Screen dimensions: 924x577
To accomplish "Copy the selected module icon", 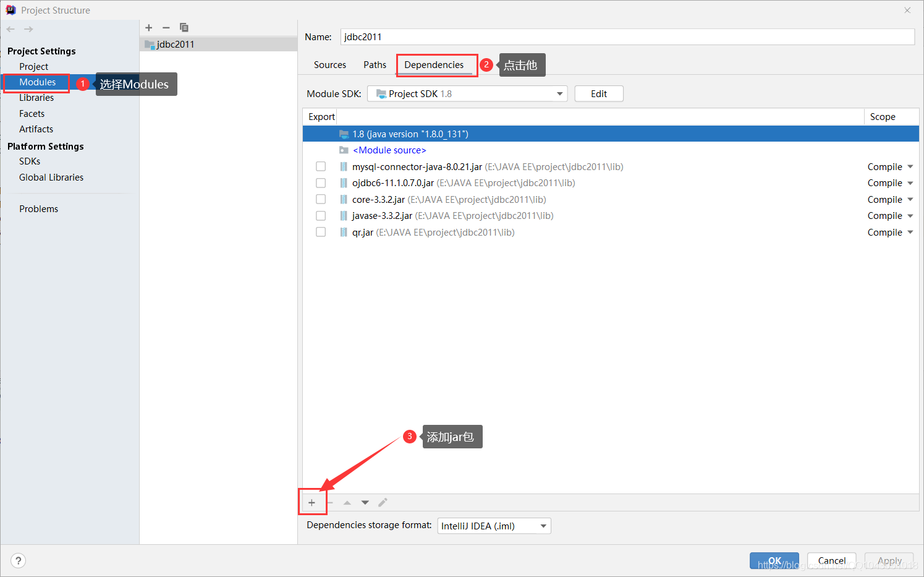I will point(184,27).
